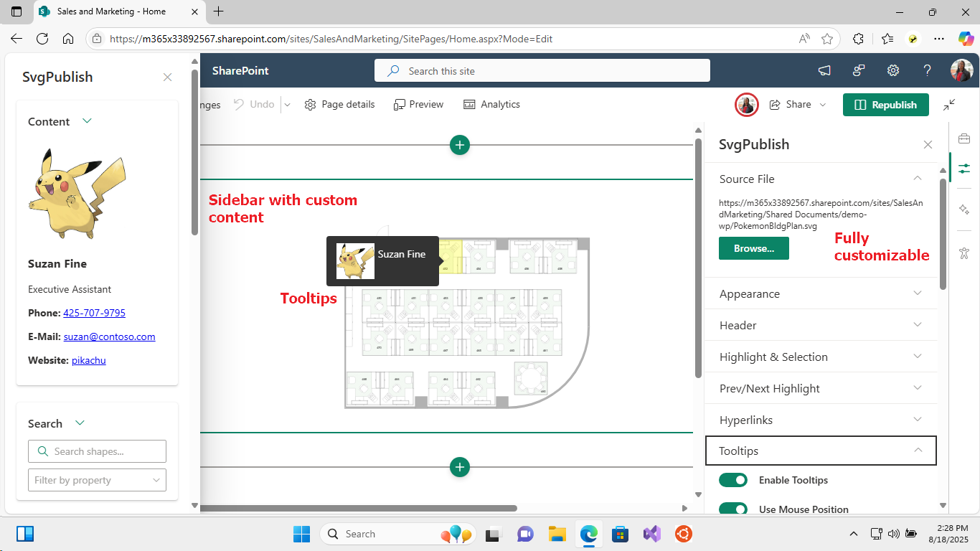Close the left SvgPublish sidebar
980x551 pixels.
167,77
